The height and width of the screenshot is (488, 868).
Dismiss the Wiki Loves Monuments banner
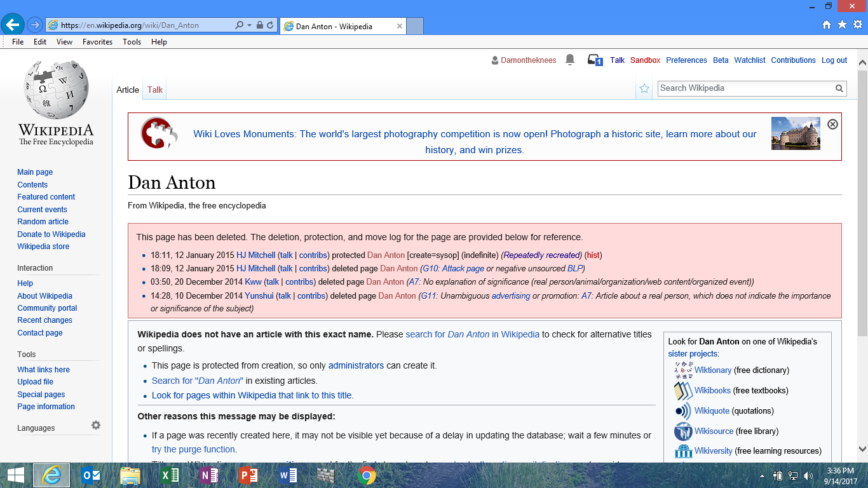pos(832,124)
